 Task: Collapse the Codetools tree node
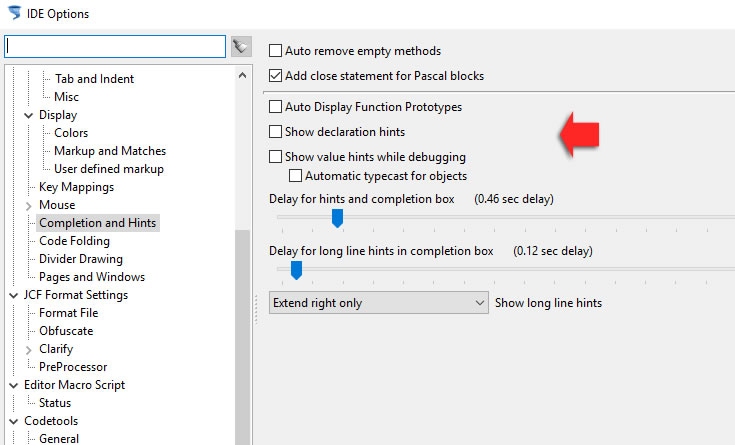[x=14, y=422]
